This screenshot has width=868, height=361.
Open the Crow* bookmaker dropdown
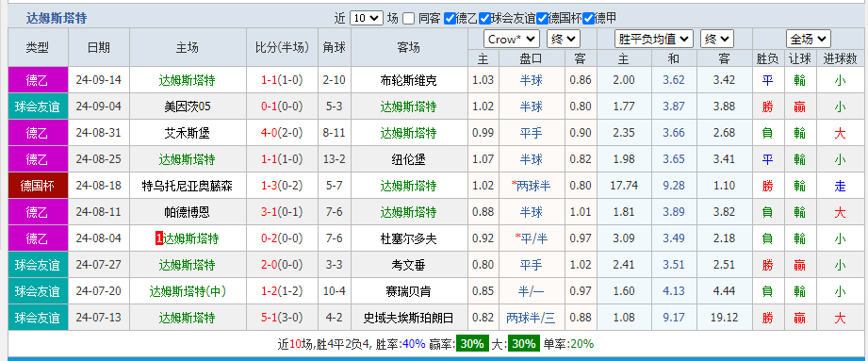pyautogui.click(x=512, y=40)
